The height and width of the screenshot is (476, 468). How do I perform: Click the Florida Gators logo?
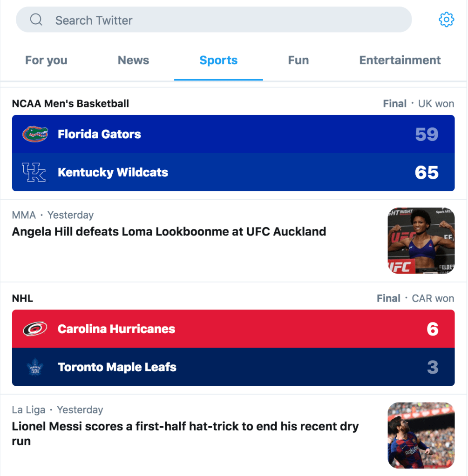coord(35,134)
